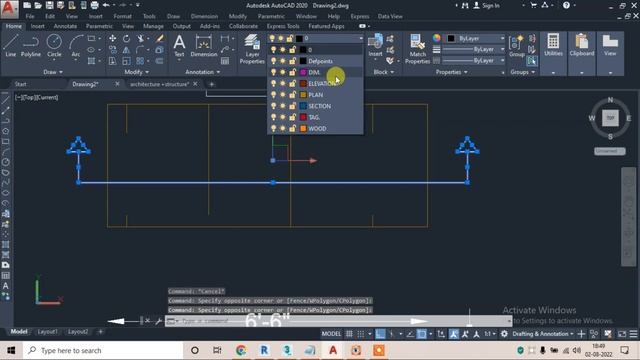The height and width of the screenshot is (360, 640).
Task: Open Windows Start menu
Action: tap(11, 351)
